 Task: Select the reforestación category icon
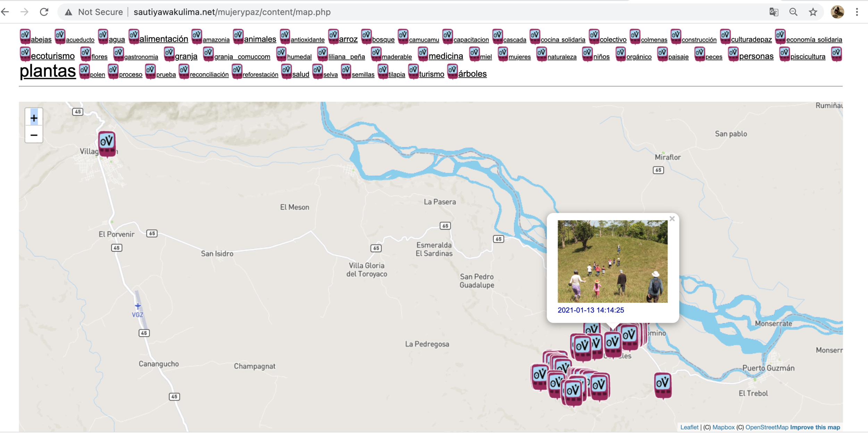237,71
